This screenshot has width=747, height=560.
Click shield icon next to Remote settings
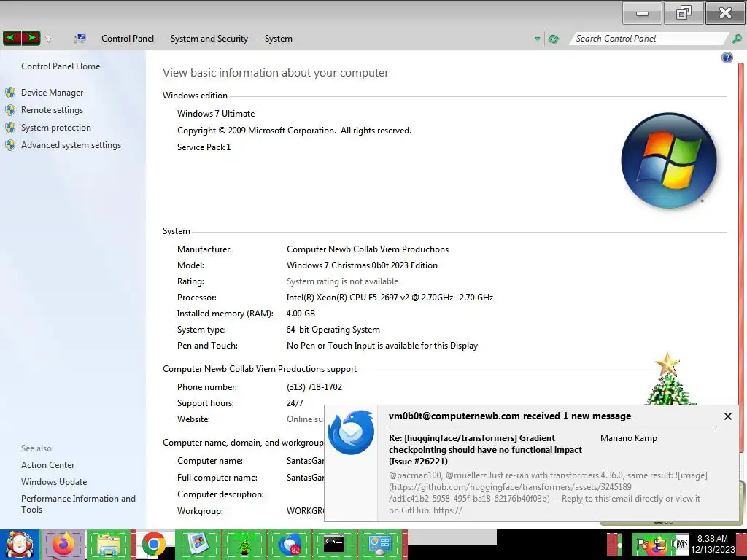coord(10,110)
